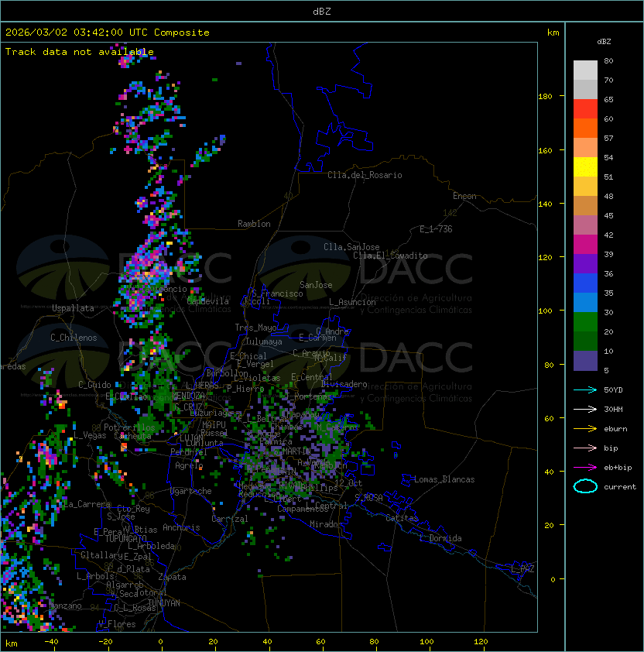The height and width of the screenshot is (652, 644).
Task: Click the La_Carrera map label
Action: (x=87, y=504)
